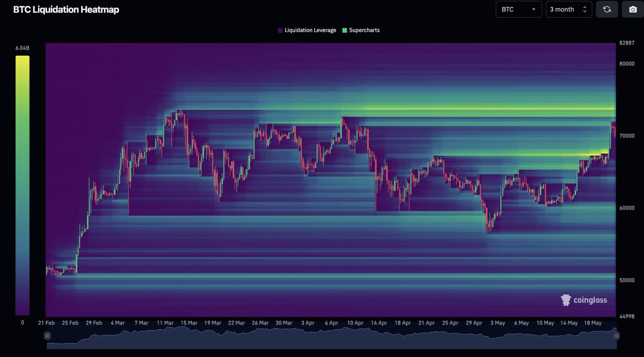Click the 18 Apr date label

402,323
